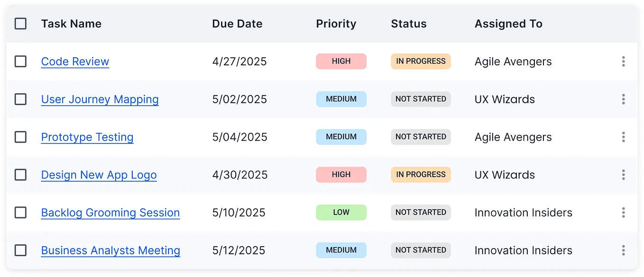Open the User Journey Mapping link

(100, 99)
